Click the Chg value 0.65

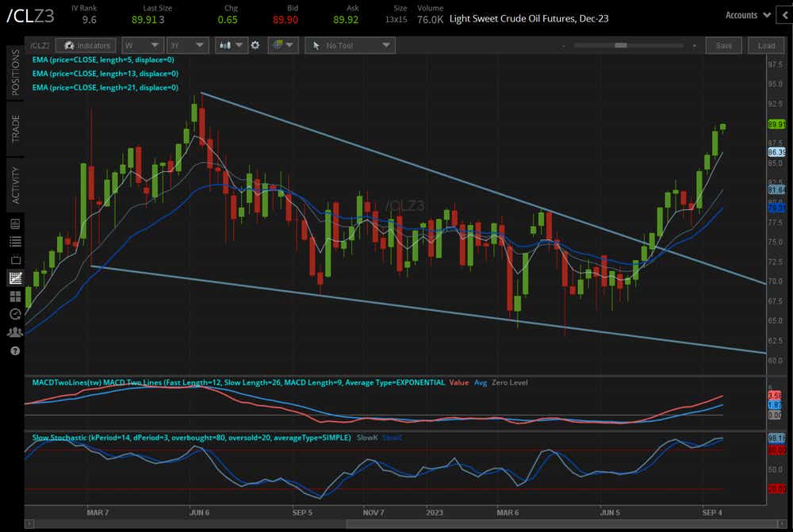coord(228,20)
